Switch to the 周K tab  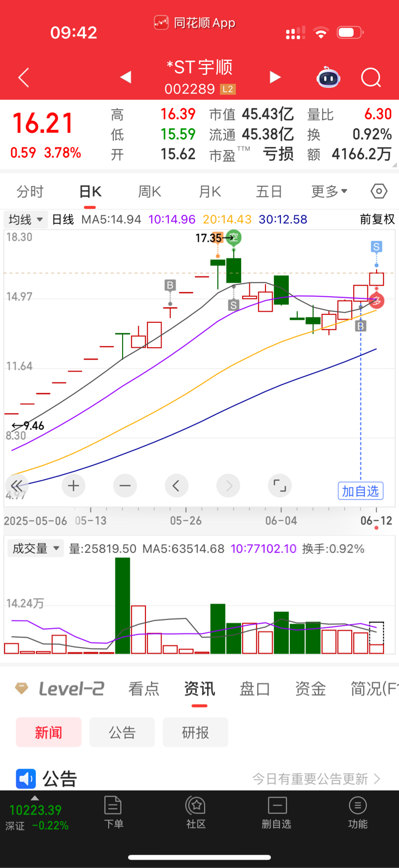pos(150,191)
